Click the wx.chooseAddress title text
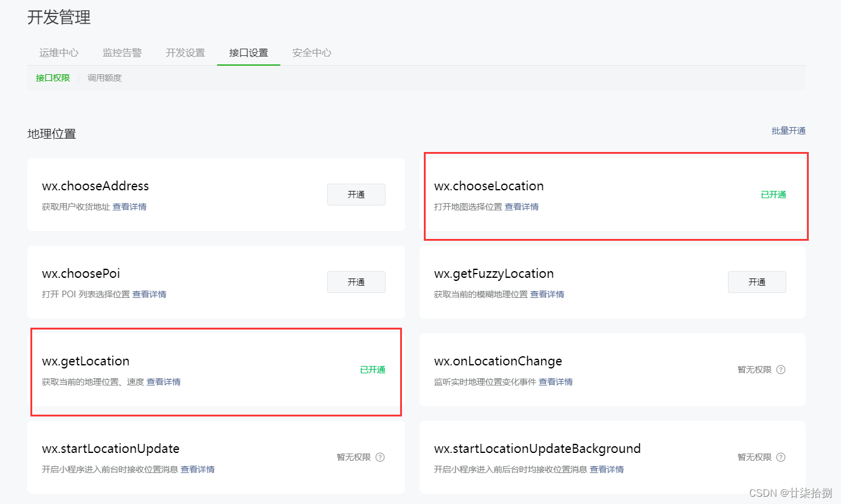This screenshot has width=841, height=504. coord(95,186)
